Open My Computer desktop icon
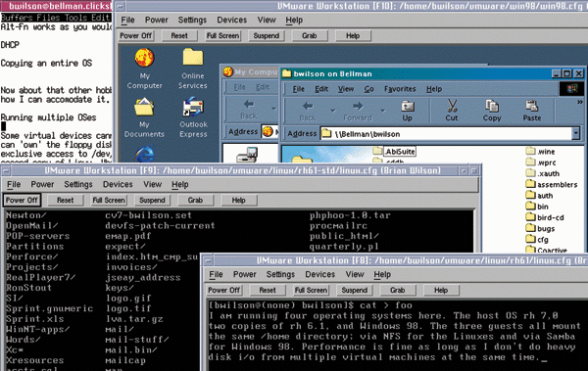The width and height of the screenshot is (588, 371). point(144,69)
